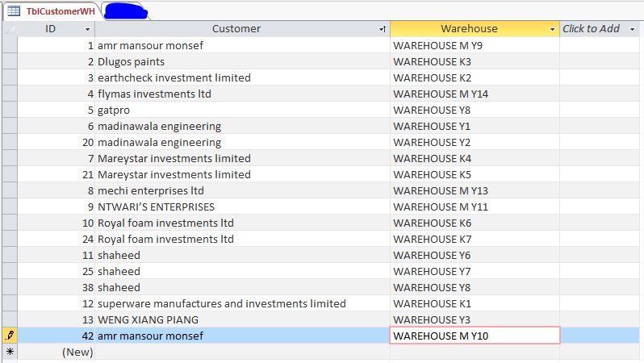Click the new record asterisk row selector
644x363 pixels.
click(10, 352)
